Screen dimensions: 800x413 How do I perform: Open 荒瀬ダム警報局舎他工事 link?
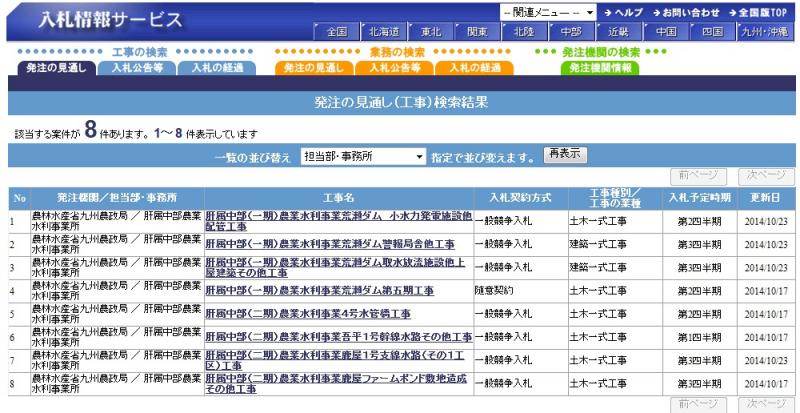click(330, 245)
